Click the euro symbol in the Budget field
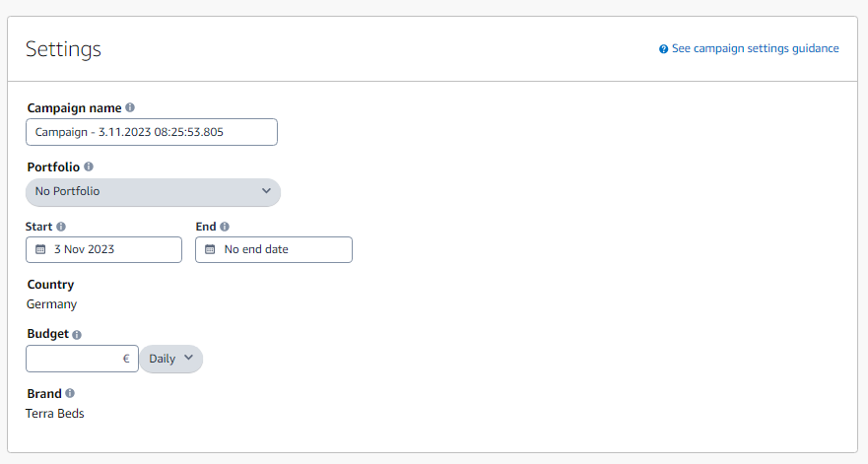Image resolution: width=868 pixels, height=464 pixels. 126,359
